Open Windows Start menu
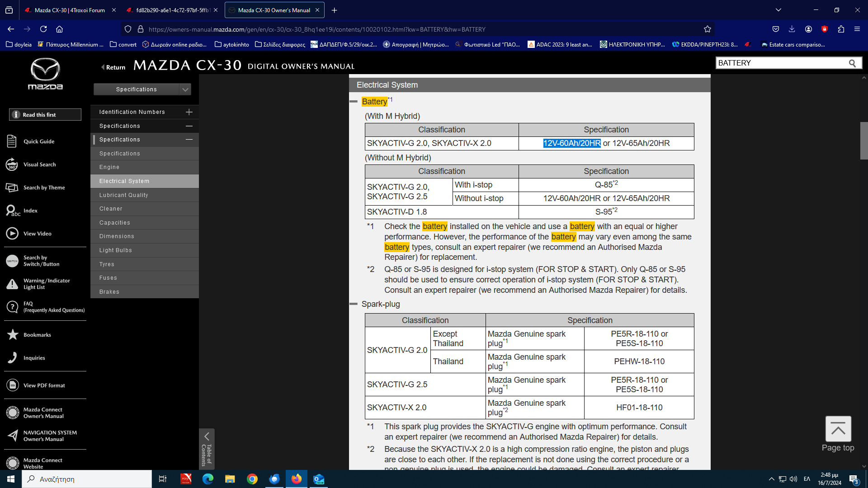The image size is (868, 488). (x=11, y=479)
